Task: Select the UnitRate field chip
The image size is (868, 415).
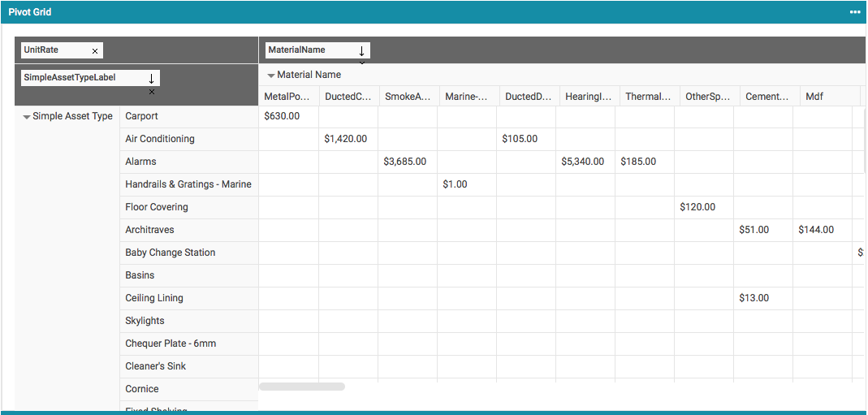Action: click(x=62, y=50)
